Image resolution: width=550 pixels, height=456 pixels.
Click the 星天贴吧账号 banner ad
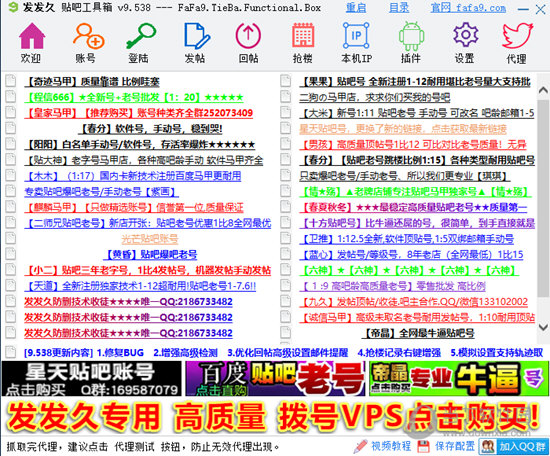(92, 379)
